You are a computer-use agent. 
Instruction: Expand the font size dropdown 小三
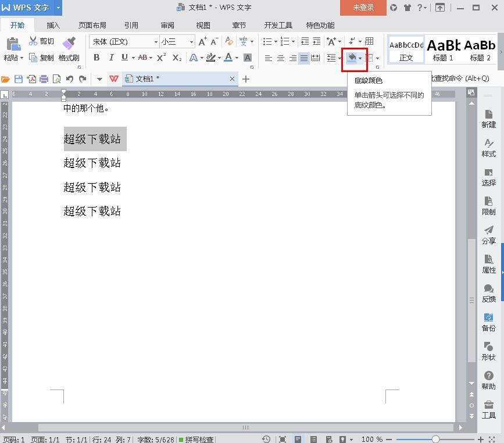[191, 42]
